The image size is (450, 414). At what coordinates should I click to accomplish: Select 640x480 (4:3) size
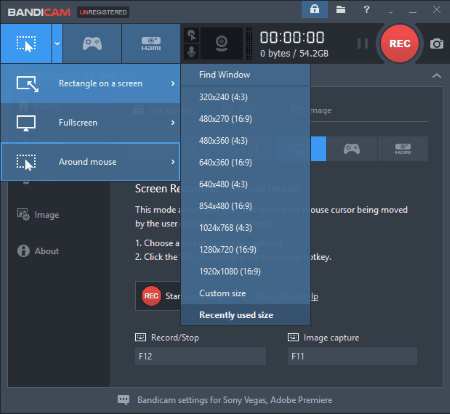245,184
